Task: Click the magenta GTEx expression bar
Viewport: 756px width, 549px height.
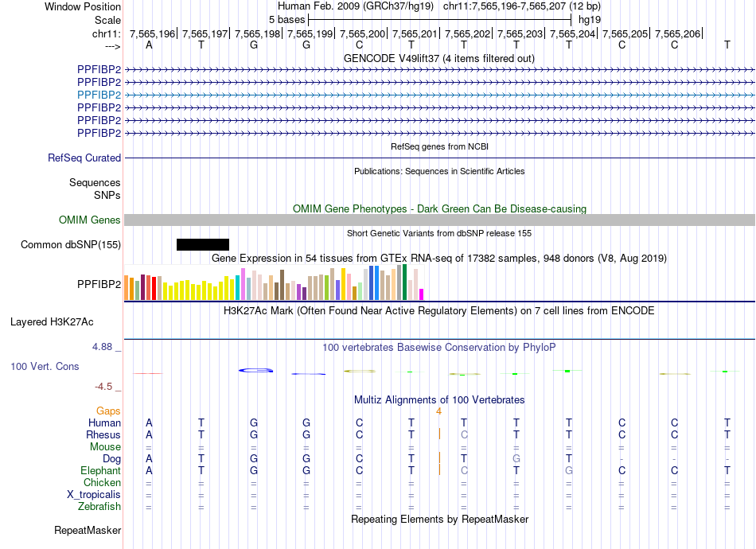Action: (422, 294)
